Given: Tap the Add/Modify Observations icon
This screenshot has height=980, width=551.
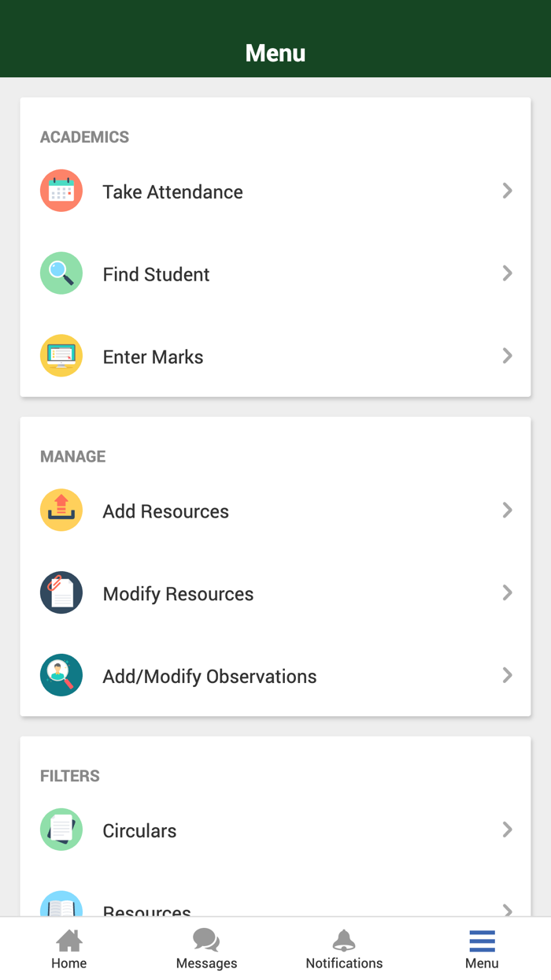Looking at the screenshot, I should [x=61, y=675].
